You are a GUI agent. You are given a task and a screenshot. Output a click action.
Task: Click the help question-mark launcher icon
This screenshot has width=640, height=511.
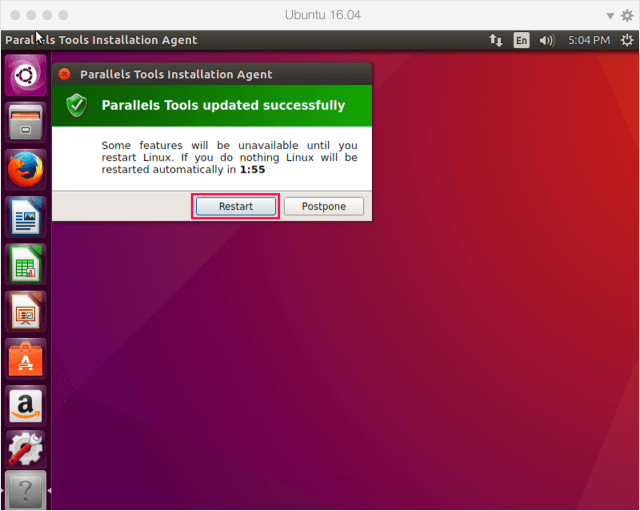point(26,490)
